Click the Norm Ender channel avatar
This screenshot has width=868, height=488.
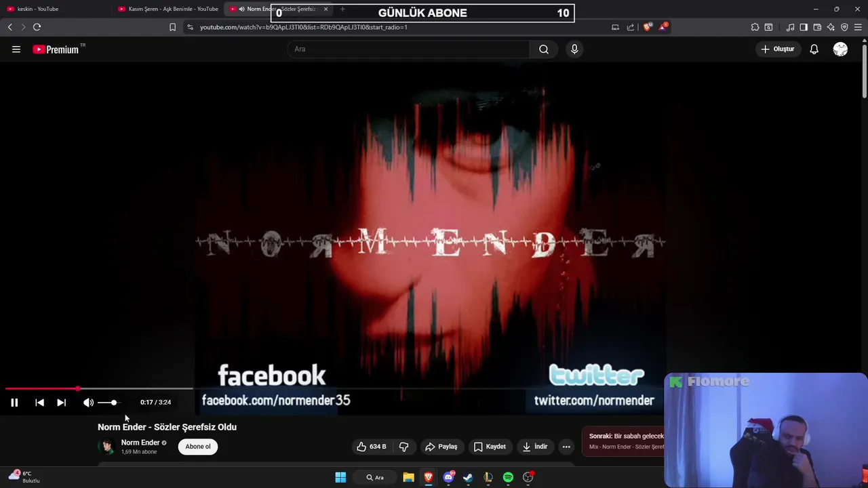click(x=106, y=446)
